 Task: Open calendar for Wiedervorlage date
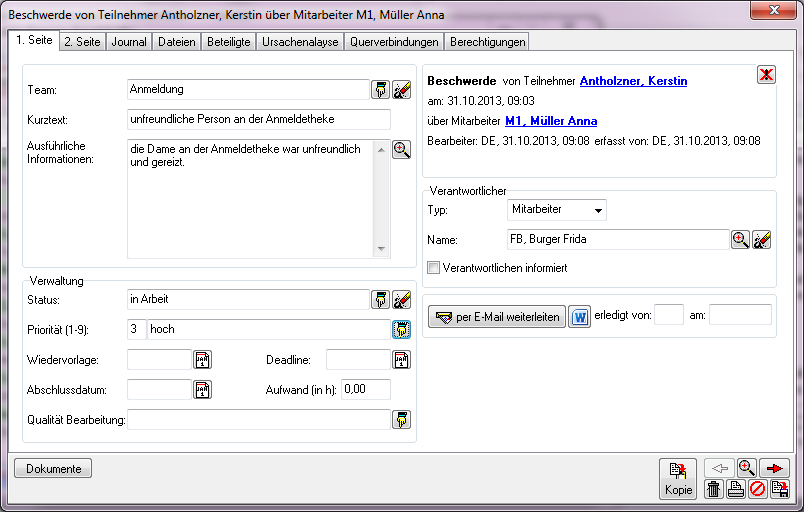(x=203, y=360)
